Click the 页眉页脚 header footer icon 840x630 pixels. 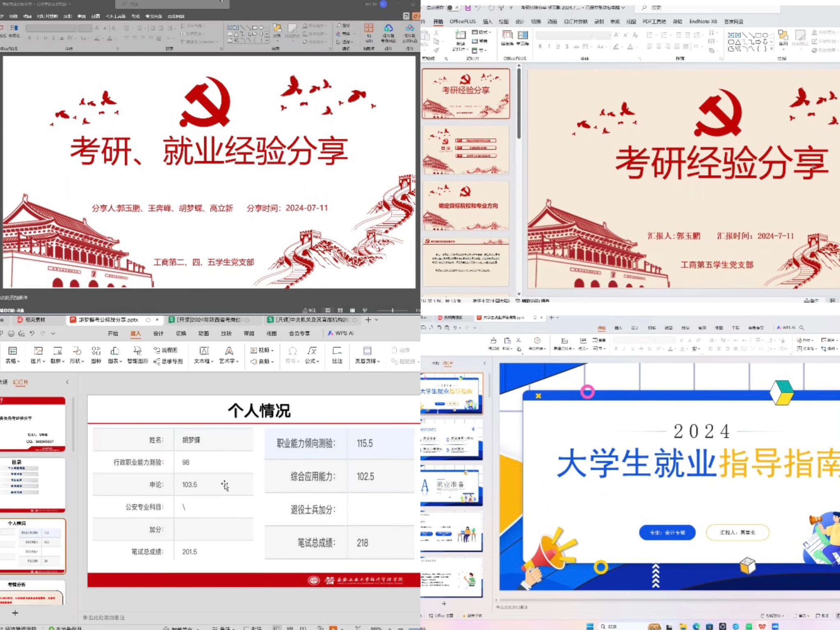pos(367,352)
